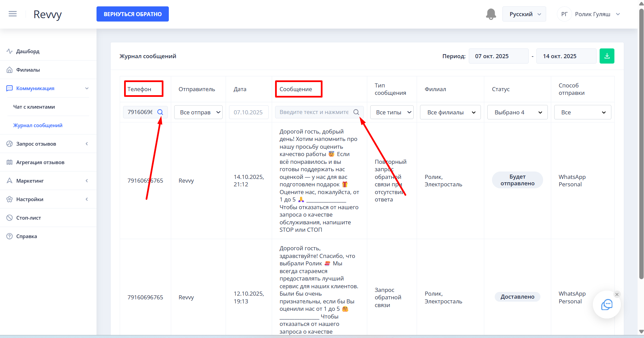
Task: Click the Revvy logo
Action: click(47, 14)
